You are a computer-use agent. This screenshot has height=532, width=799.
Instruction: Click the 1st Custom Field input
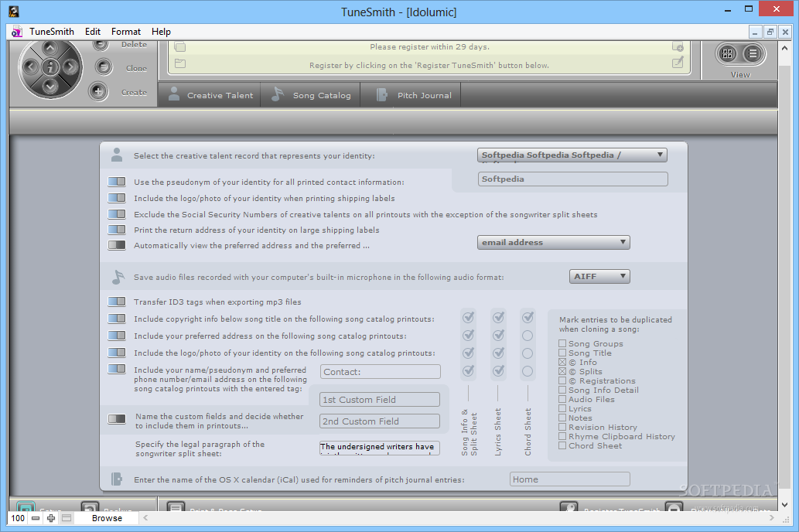[380, 400]
